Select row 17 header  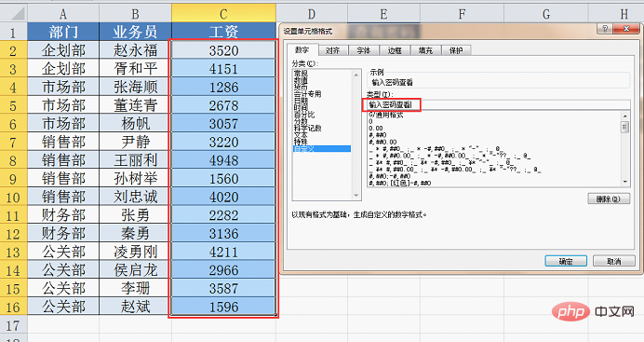point(14,325)
